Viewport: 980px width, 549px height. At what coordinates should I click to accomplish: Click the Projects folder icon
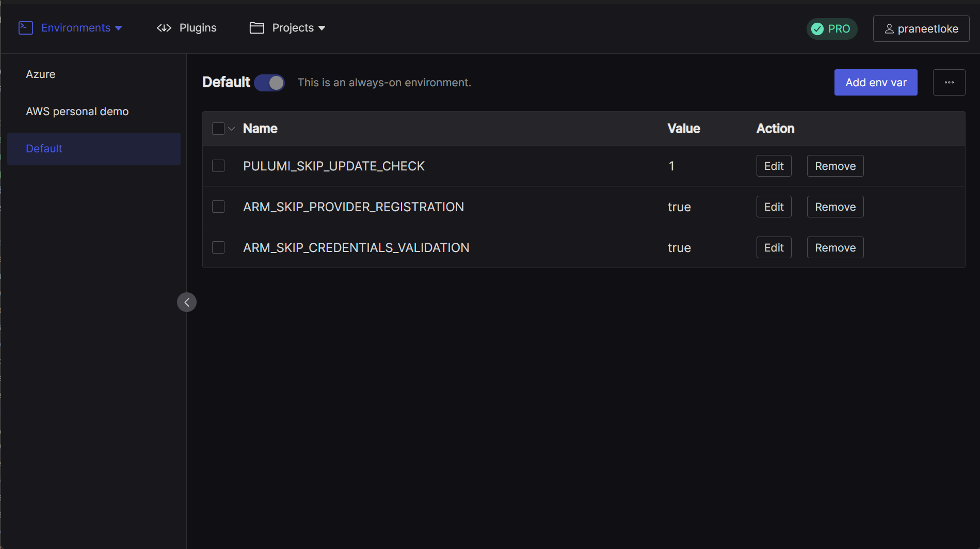click(256, 28)
